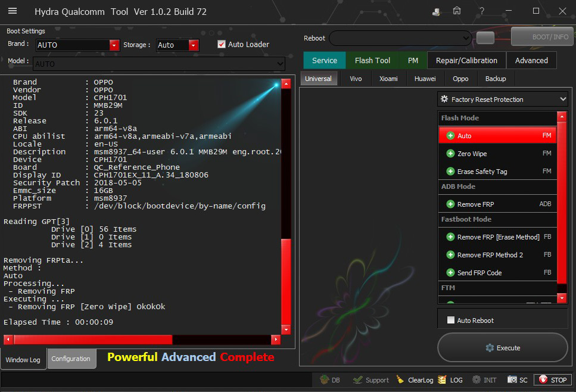576x392 pixels.
Task: Open the Storage dropdown
Action: [193, 45]
